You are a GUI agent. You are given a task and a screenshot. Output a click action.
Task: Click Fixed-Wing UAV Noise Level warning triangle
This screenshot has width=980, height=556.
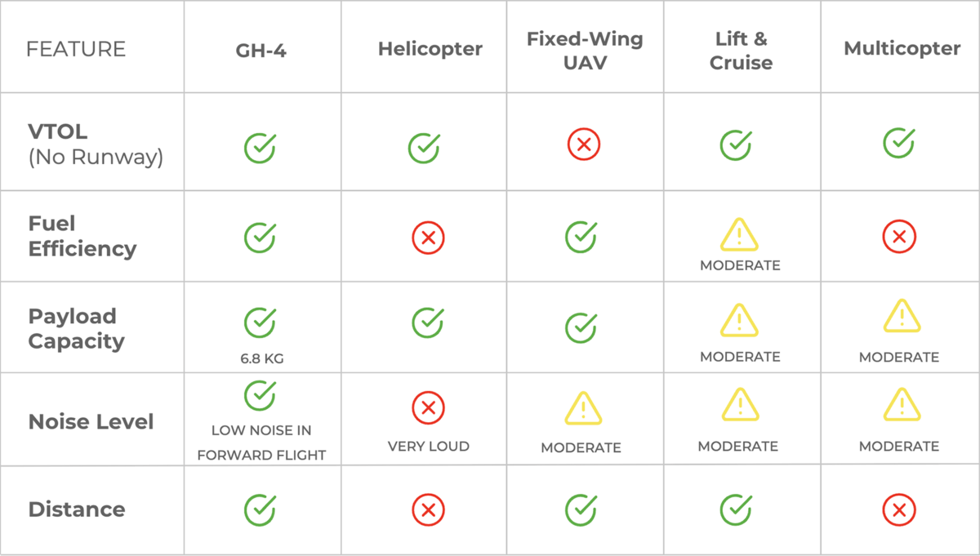(x=583, y=408)
